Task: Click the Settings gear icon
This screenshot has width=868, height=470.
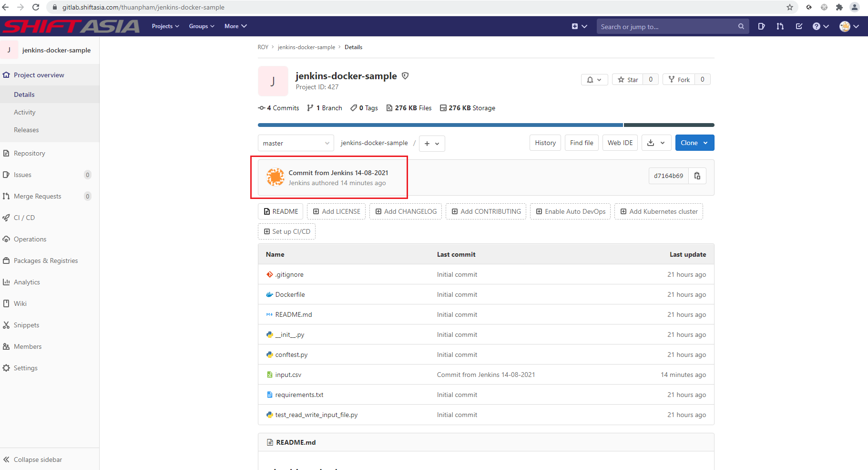Action: coord(6,368)
